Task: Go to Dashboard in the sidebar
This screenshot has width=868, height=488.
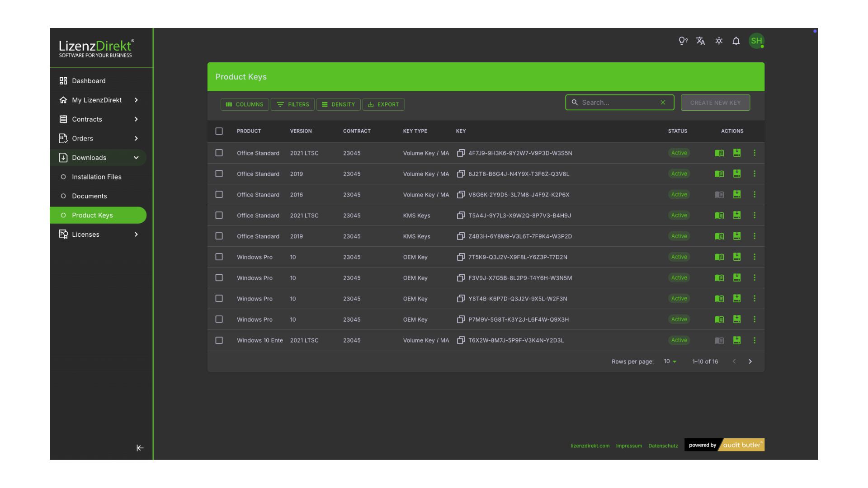Action: 89,81
